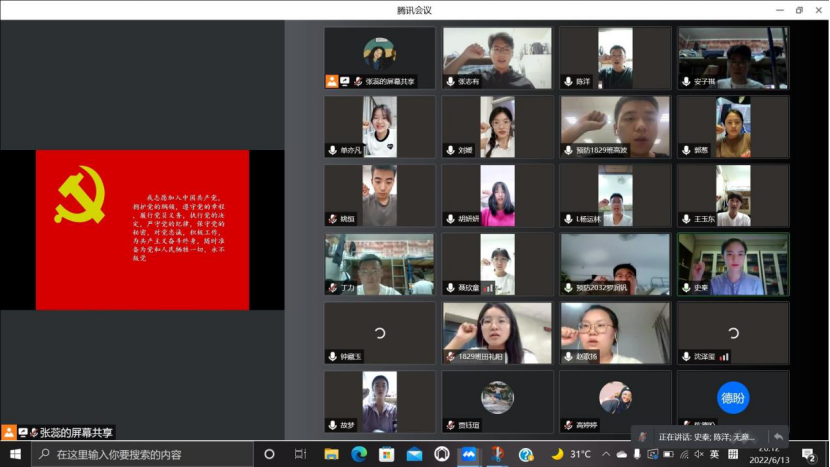Image resolution: width=830 pixels, height=467 pixels.
Task: Open the Tencent Meeting taskbar icon
Action: tap(468, 455)
